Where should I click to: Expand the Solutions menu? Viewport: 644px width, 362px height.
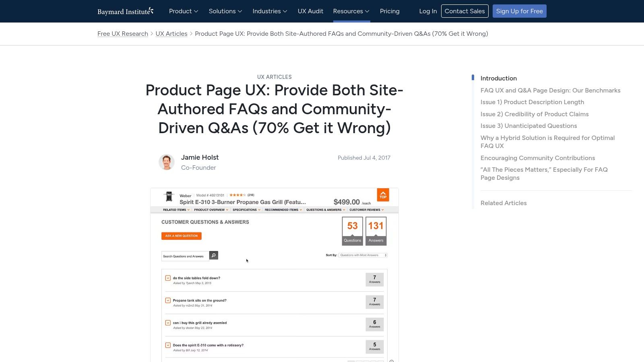[x=225, y=11]
